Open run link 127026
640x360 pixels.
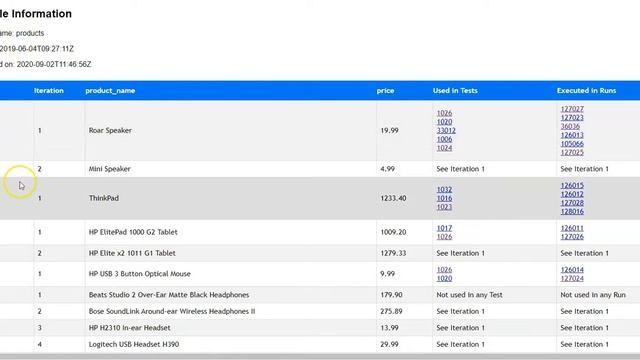pyautogui.click(x=572, y=237)
